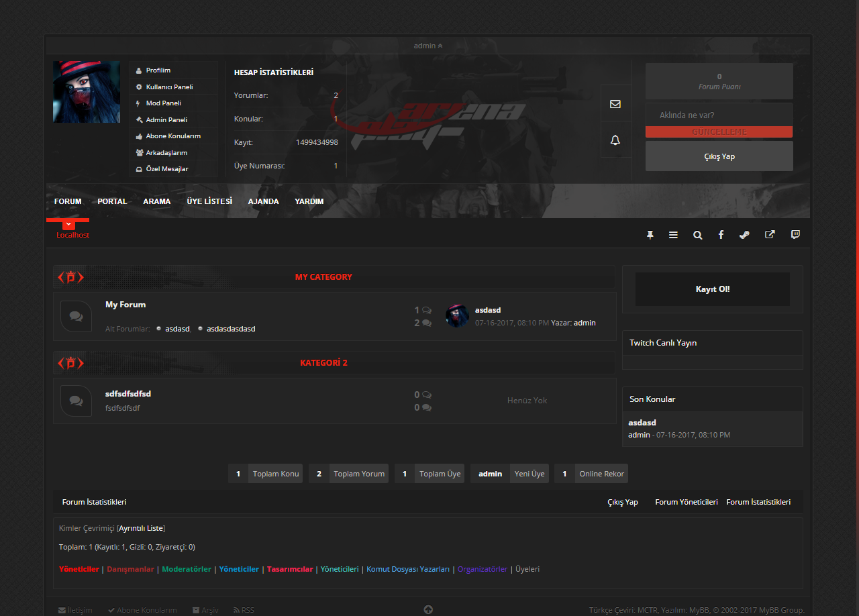Click the external link icon

pos(770,235)
